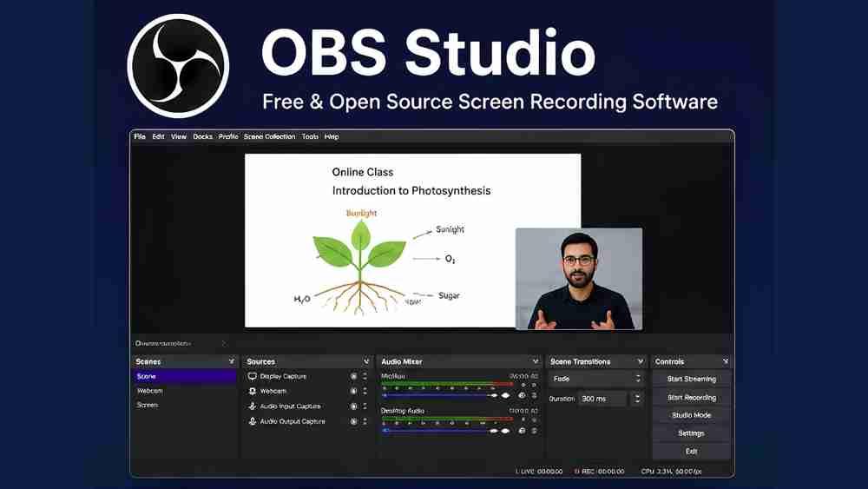Hide the Display Capture source

point(354,376)
